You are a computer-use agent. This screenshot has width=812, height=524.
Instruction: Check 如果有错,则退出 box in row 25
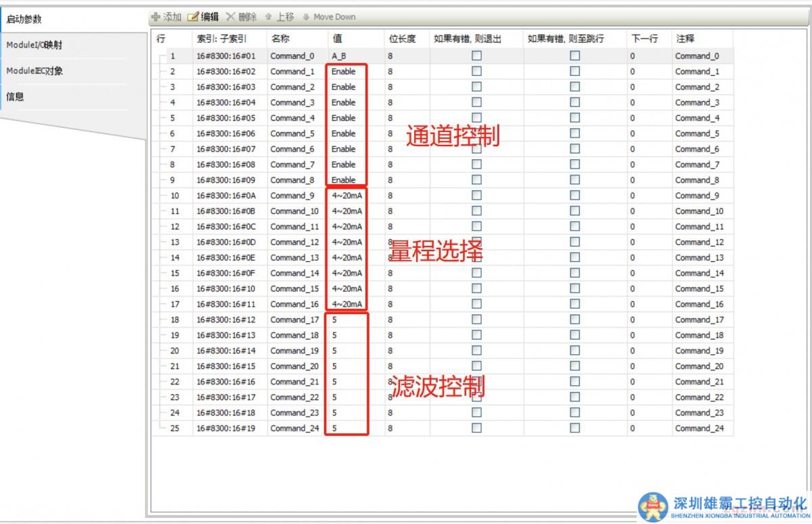tap(476, 428)
